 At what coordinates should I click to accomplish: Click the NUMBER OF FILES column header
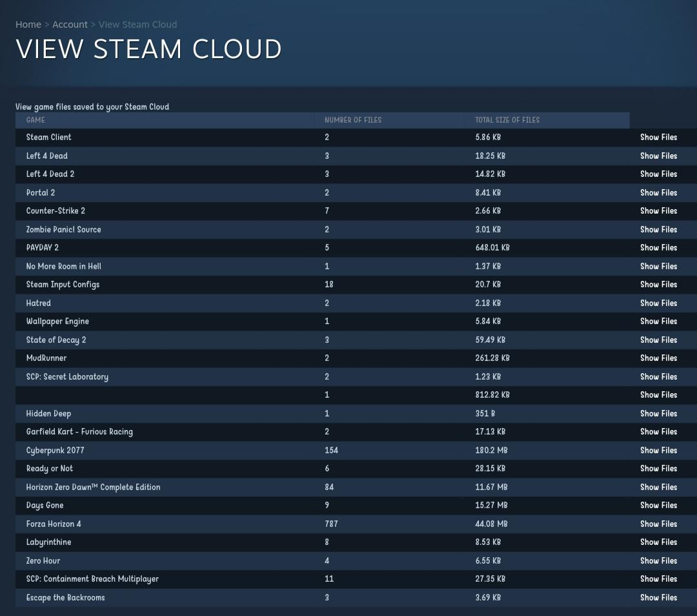(353, 120)
